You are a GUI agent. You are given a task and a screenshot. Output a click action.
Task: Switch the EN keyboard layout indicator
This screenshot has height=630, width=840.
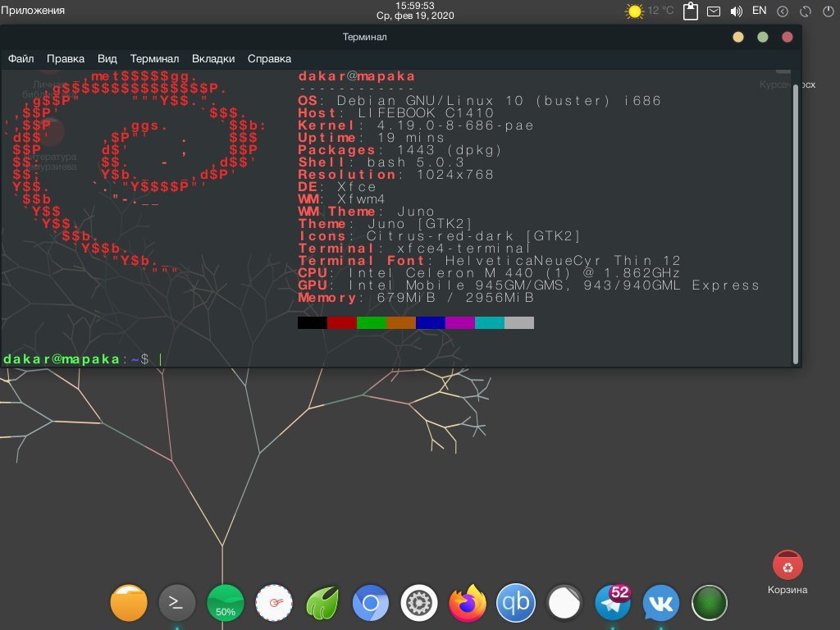pyautogui.click(x=759, y=11)
